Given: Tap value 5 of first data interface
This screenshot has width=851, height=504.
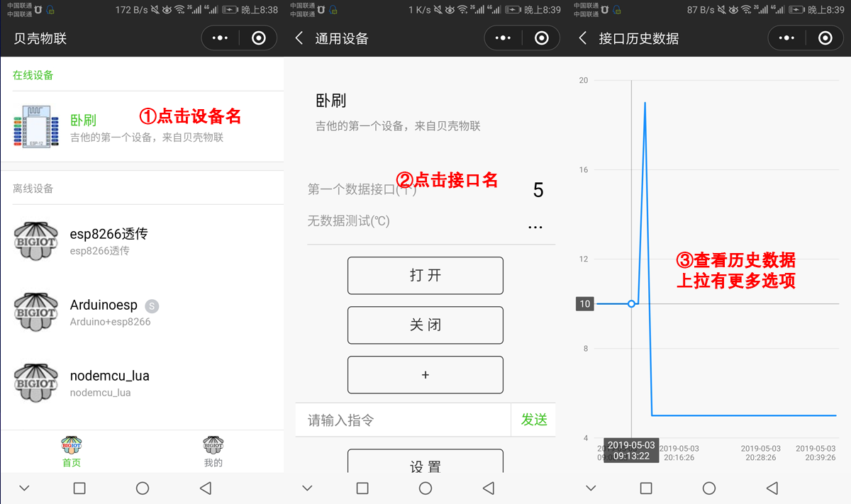Looking at the screenshot, I should coord(538,190).
